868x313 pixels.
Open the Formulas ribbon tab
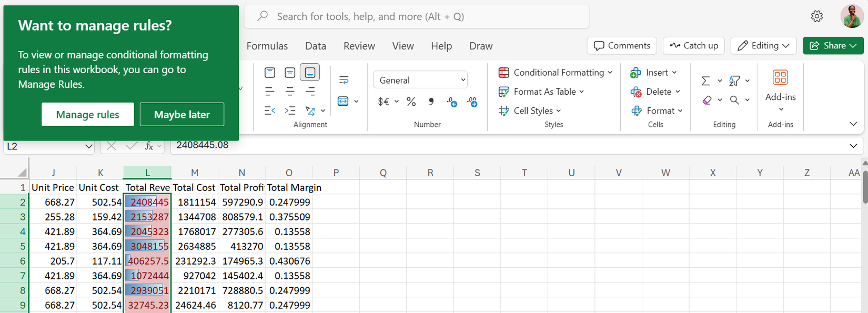coord(267,46)
